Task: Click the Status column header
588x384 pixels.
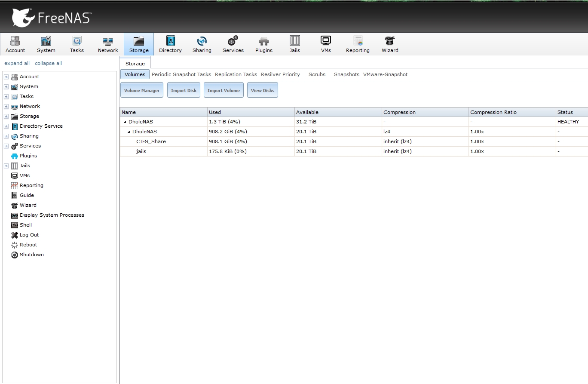Action: 572,112
